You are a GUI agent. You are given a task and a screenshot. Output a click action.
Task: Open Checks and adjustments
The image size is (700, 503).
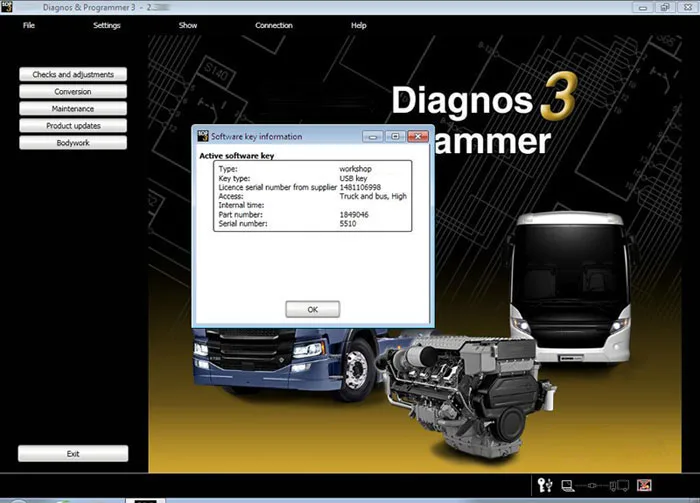73,75
